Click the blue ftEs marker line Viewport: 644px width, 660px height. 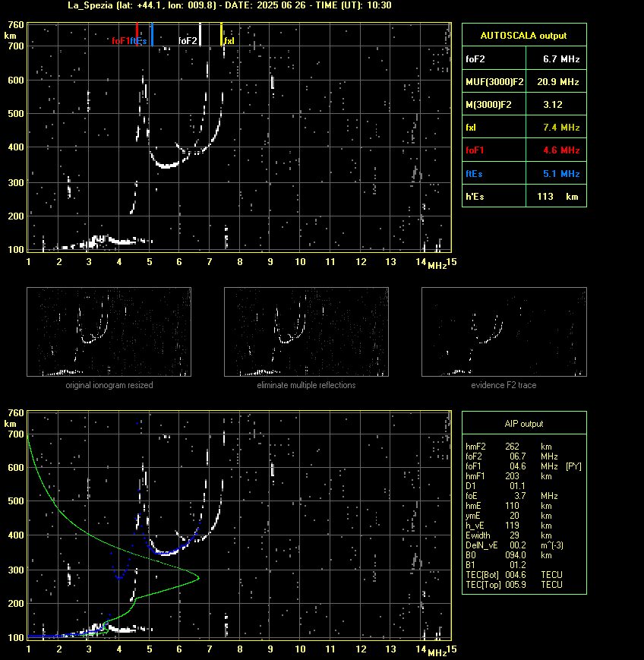(x=152, y=34)
